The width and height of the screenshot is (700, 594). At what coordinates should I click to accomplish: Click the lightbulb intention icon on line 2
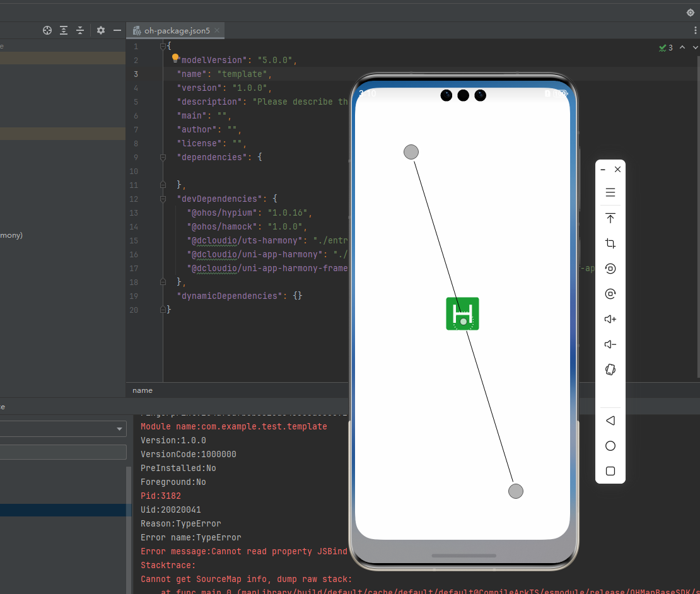click(175, 57)
